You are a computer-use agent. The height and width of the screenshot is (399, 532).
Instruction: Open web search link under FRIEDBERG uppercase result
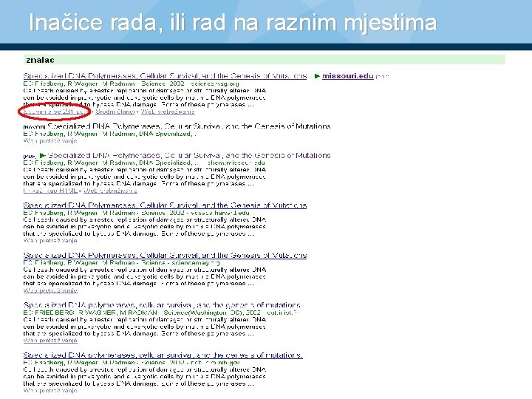tap(50, 341)
